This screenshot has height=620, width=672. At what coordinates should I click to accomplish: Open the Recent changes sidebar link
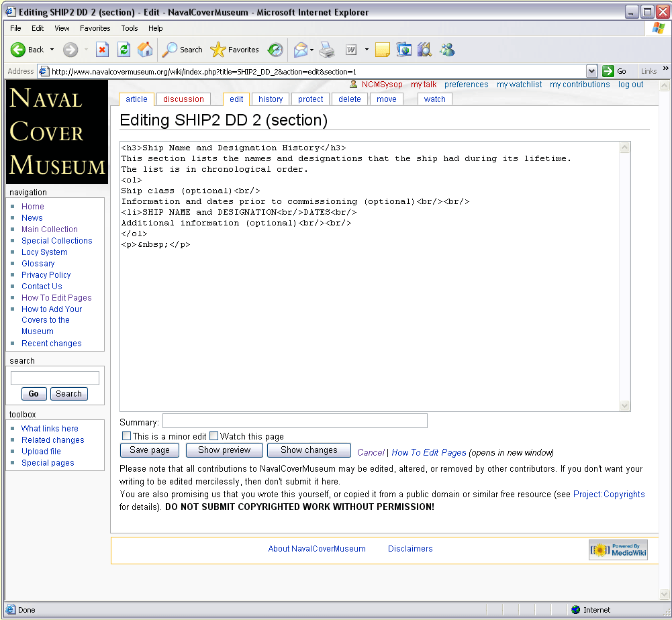pos(52,344)
